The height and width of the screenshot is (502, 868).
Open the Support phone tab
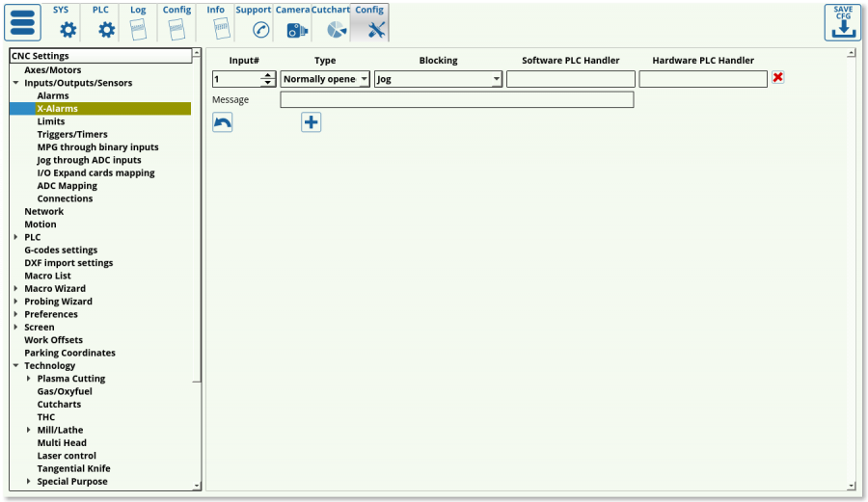point(254,23)
